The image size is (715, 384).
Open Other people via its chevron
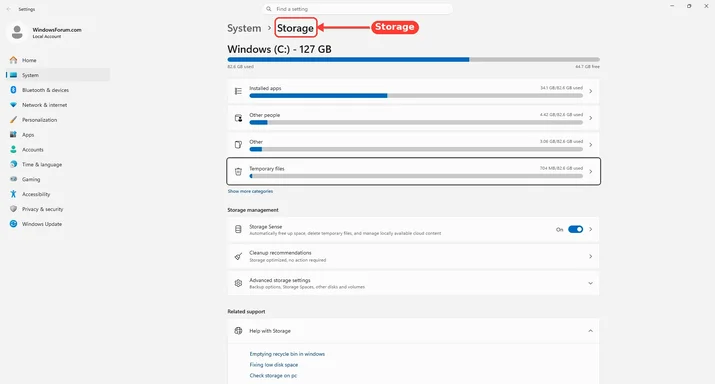[x=591, y=118]
